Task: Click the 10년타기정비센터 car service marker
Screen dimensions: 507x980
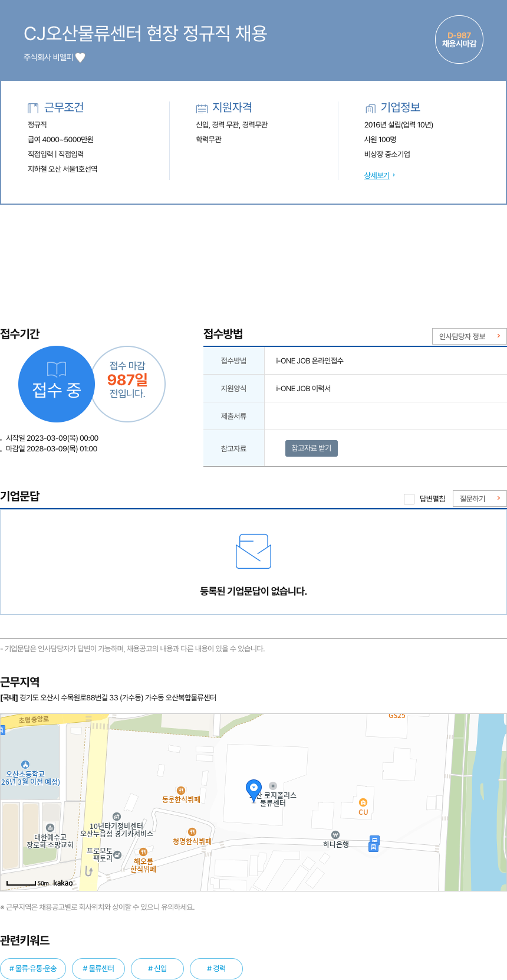Action: [x=117, y=817]
